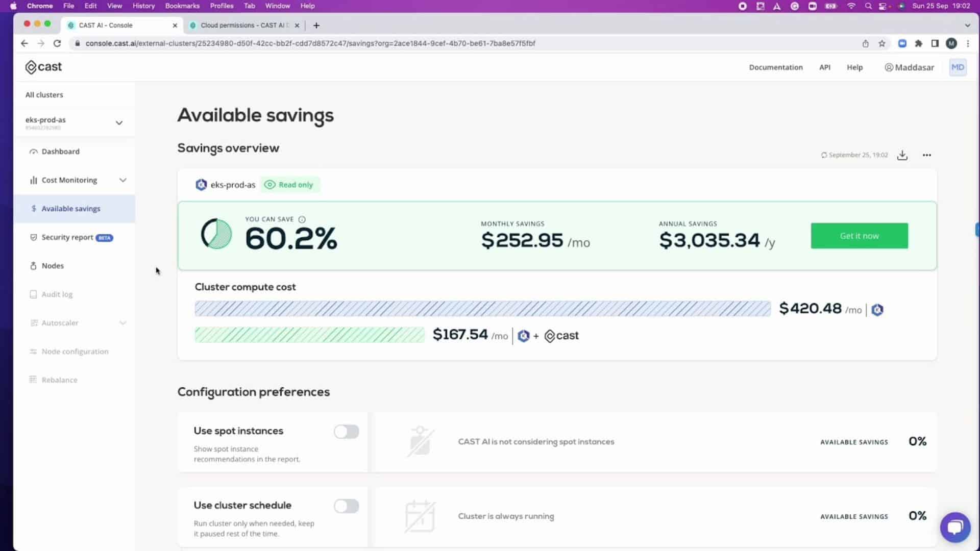This screenshot has width=980, height=551.
Task: Click the info icon beside You Can Save
Action: [302, 219]
